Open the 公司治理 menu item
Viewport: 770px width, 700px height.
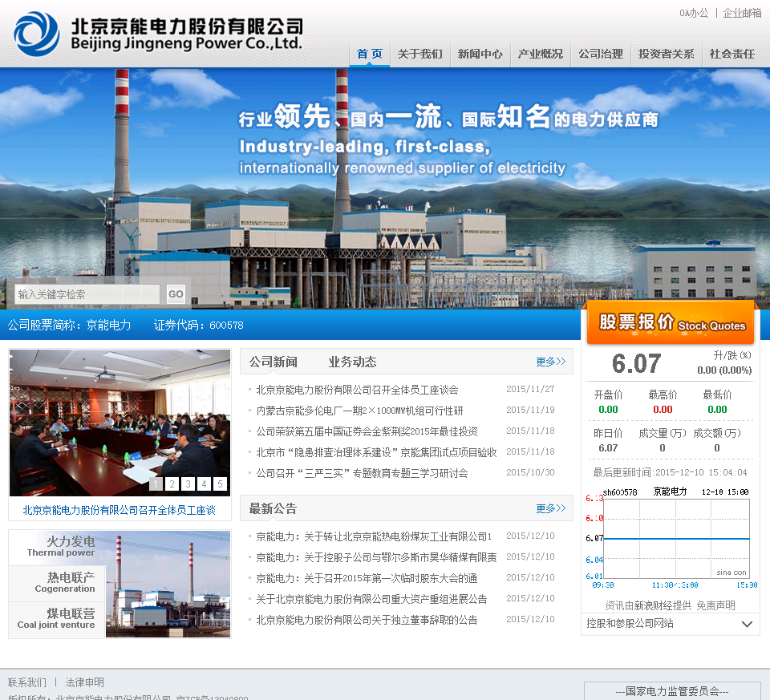point(601,54)
